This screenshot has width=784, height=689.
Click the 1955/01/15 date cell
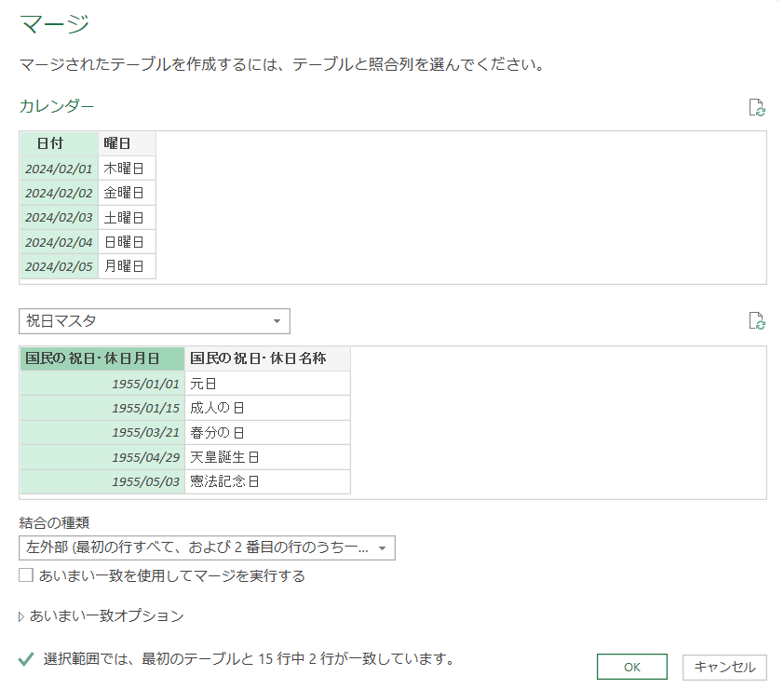[144, 408]
